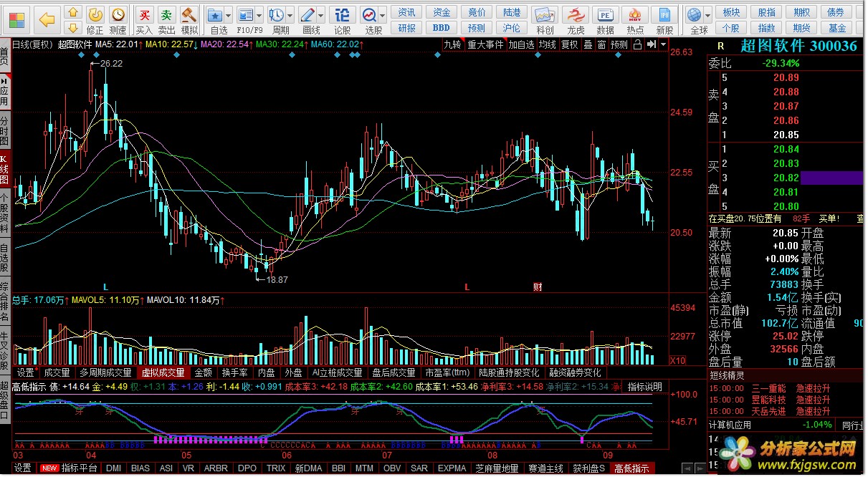Select the EXPMA indicator tab
This screenshot has width=868, height=477.
point(452,468)
